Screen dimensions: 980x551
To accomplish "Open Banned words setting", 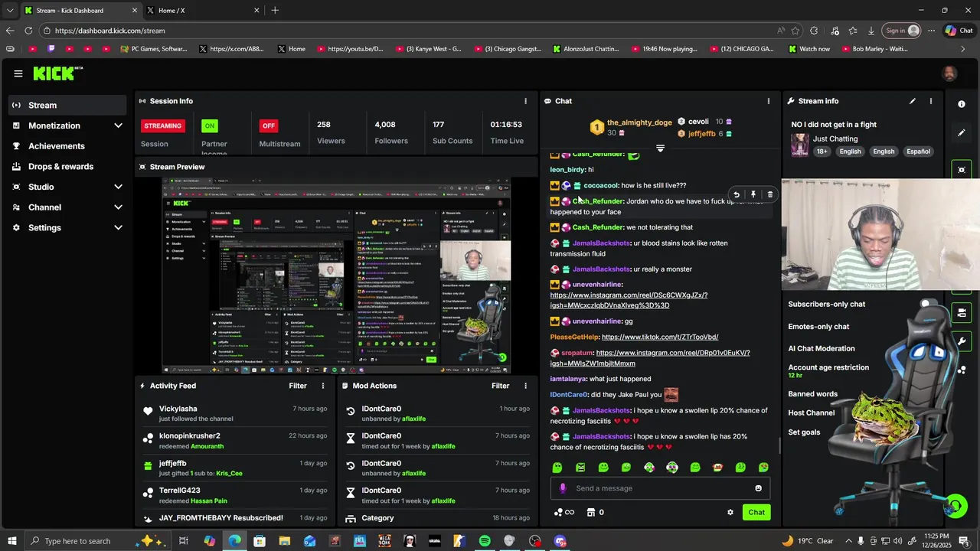I will point(813,394).
